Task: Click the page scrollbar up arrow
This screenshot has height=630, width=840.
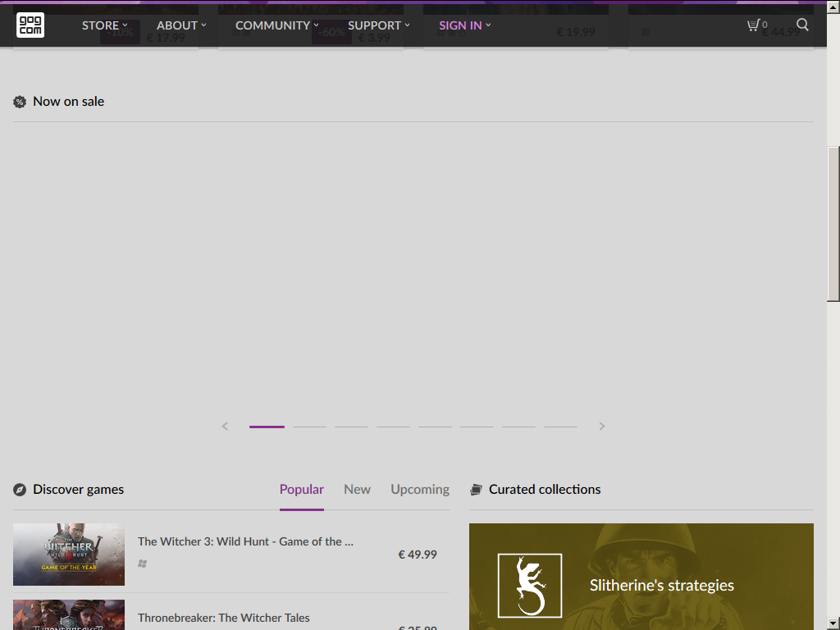Action: [833, 7]
